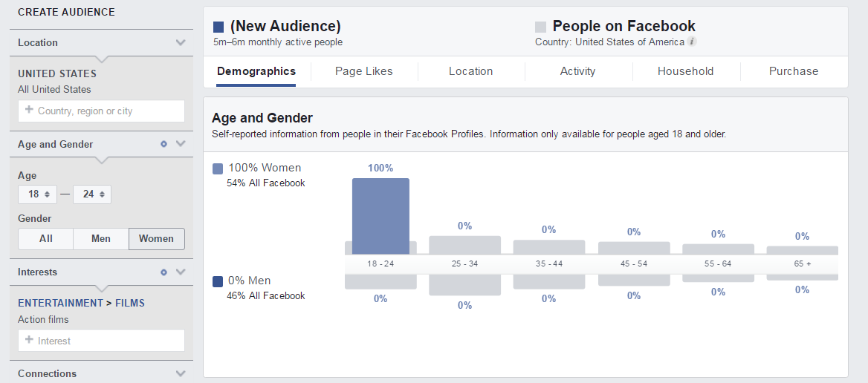The width and height of the screenshot is (868, 383).
Task: Select the Men gender option
Action: coord(101,239)
